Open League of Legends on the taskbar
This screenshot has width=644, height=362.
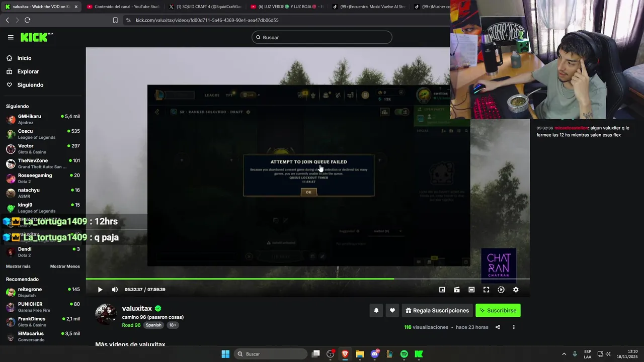(389, 354)
